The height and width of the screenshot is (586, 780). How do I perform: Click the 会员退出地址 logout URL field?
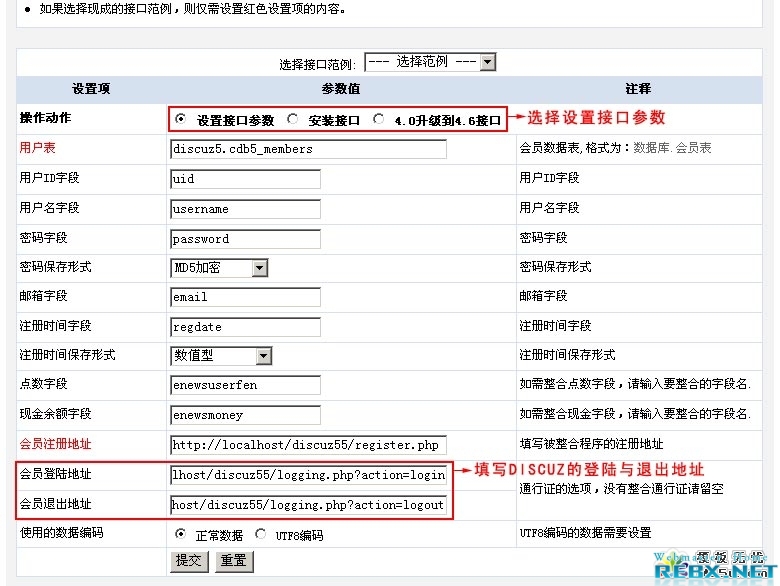[308, 505]
